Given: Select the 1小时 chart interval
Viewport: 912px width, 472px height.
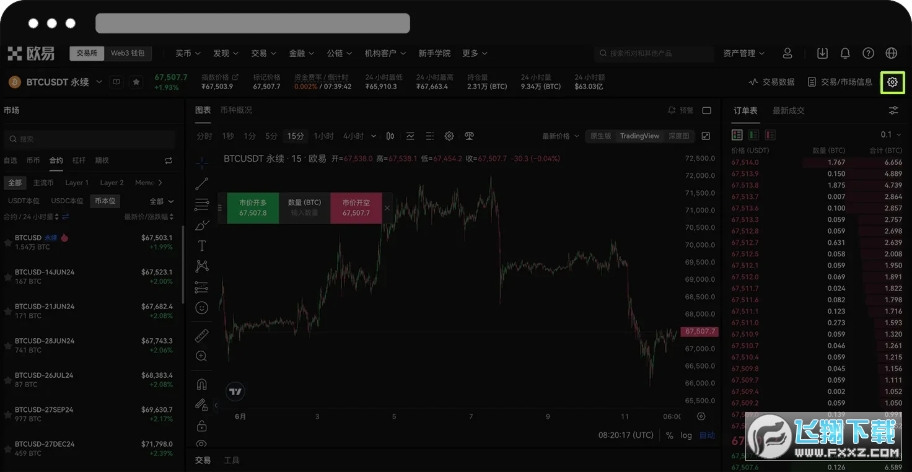Looking at the screenshot, I should tap(323, 136).
